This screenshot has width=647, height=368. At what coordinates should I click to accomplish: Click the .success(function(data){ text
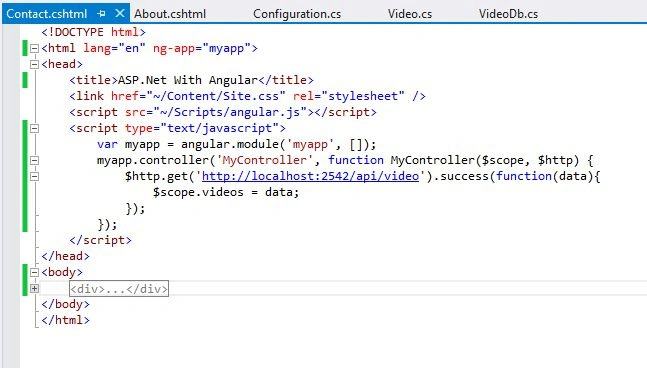pos(517,176)
